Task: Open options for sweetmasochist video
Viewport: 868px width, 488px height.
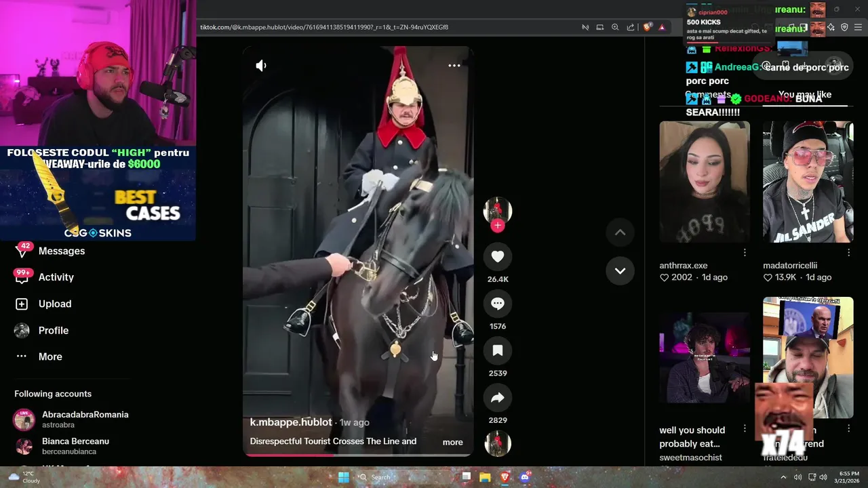Action: [745, 428]
